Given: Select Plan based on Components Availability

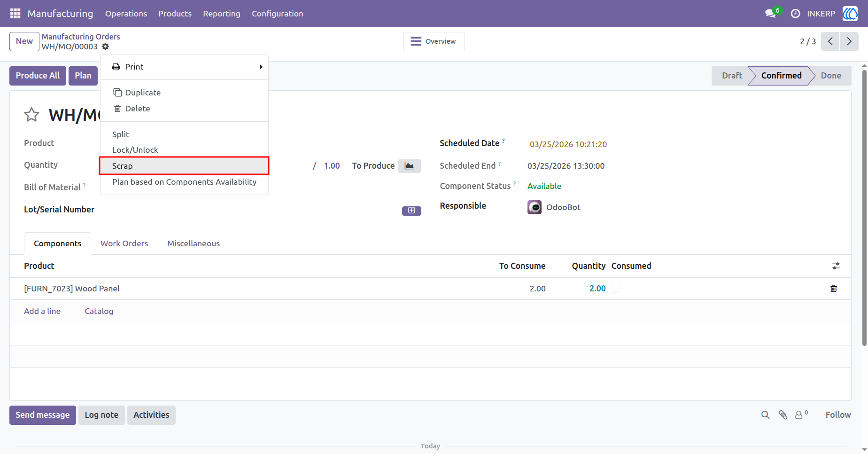Looking at the screenshot, I should point(184,182).
